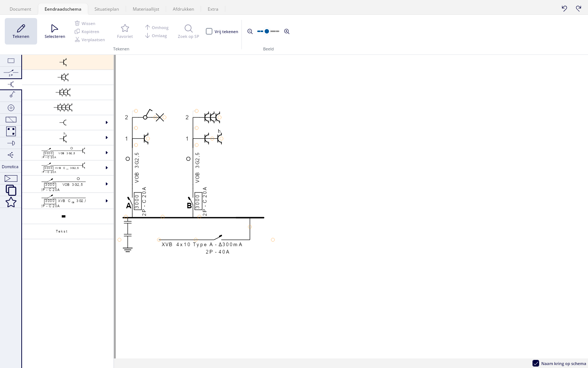Open the Domotica category

10,167
